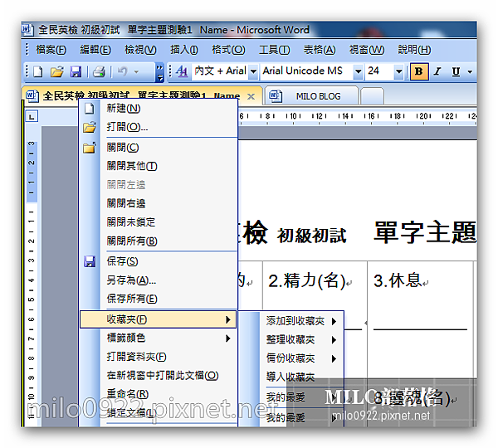Click the Word icon on MILO BLOG tab
This screenshot has height=448, width=498.
tap(276, 96)
